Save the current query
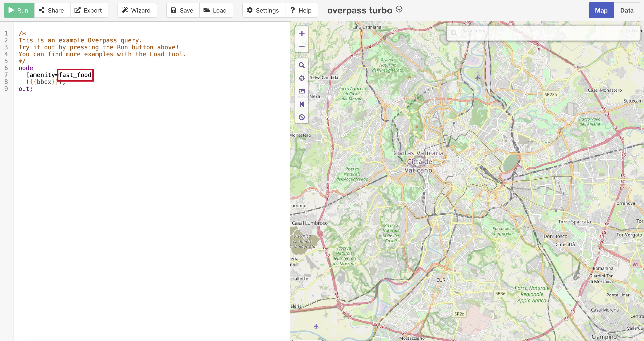This screenshot has width=644, height=341. click(182, 10)
